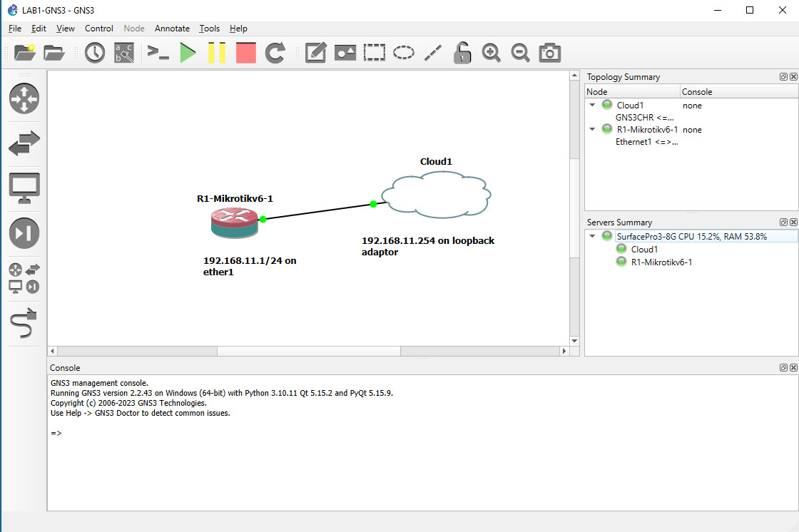Collapse the Cloud1 entry in Topology Summary

pos(593,105)
